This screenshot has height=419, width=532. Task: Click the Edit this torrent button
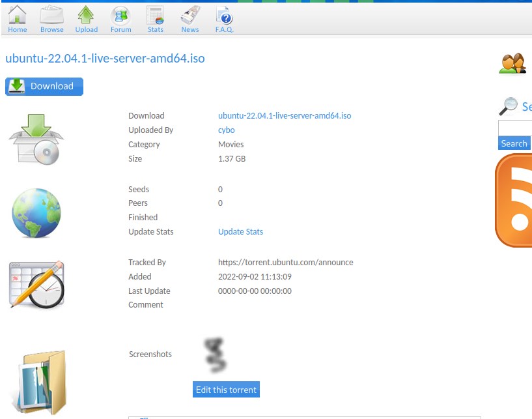(226, 390)
